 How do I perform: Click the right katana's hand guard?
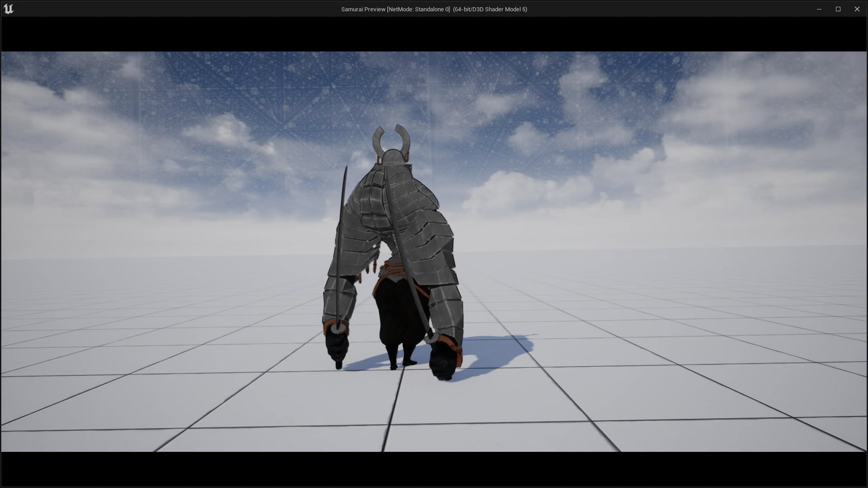[x=431, y=339]
